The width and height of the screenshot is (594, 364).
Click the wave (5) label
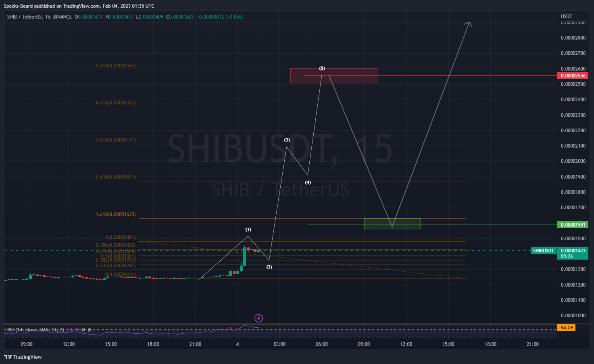pos(322,68)
